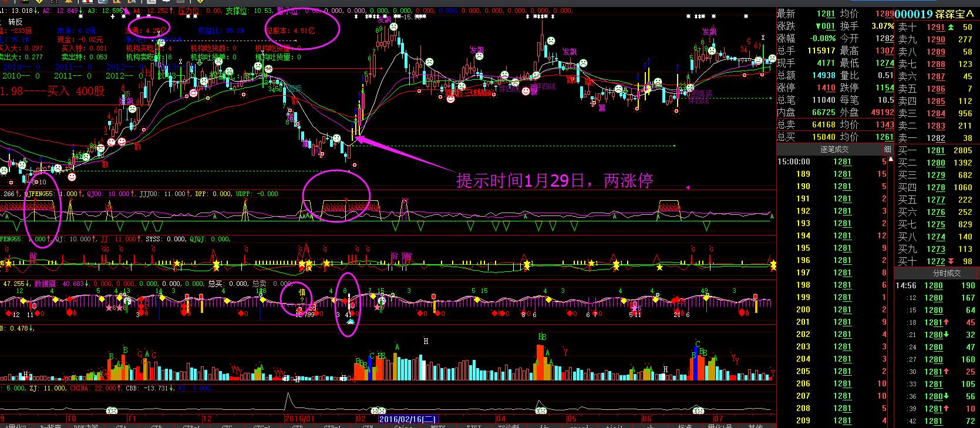Jump to 2016/01 on the time axis
Viewport: 980px width, 428px height.
coord(300,419)
